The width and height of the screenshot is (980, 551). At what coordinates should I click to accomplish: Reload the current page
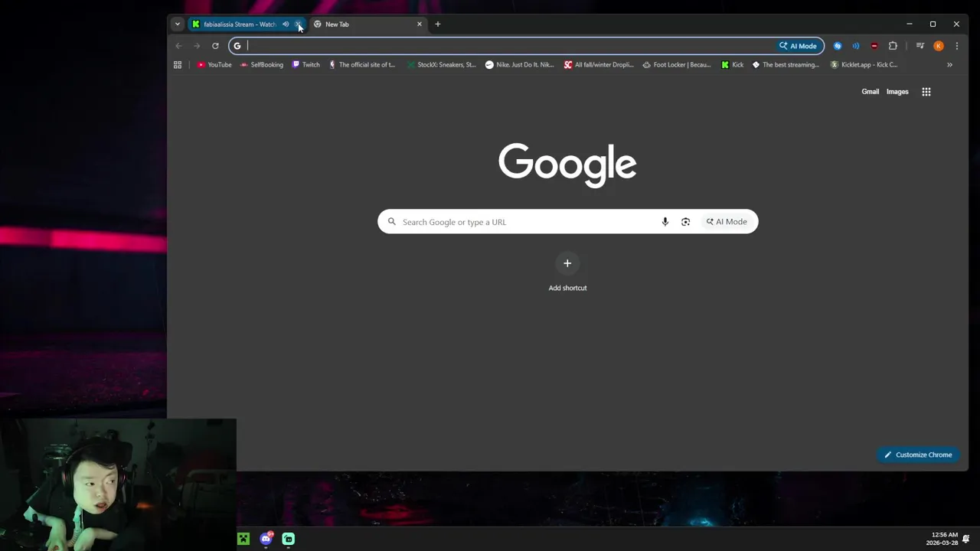pyautogui.click(x=215, y=46)
